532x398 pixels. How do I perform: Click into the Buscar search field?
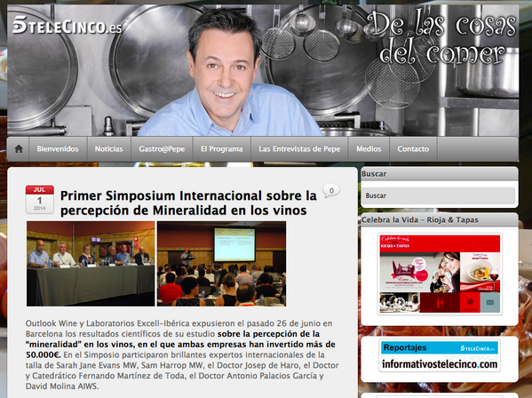click(439, 195)
